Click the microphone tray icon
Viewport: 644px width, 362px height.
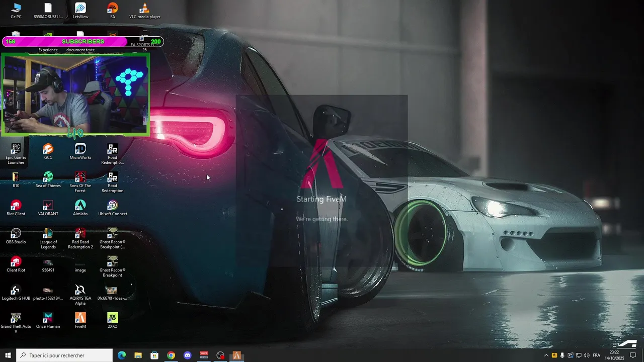tap(562, 355)
